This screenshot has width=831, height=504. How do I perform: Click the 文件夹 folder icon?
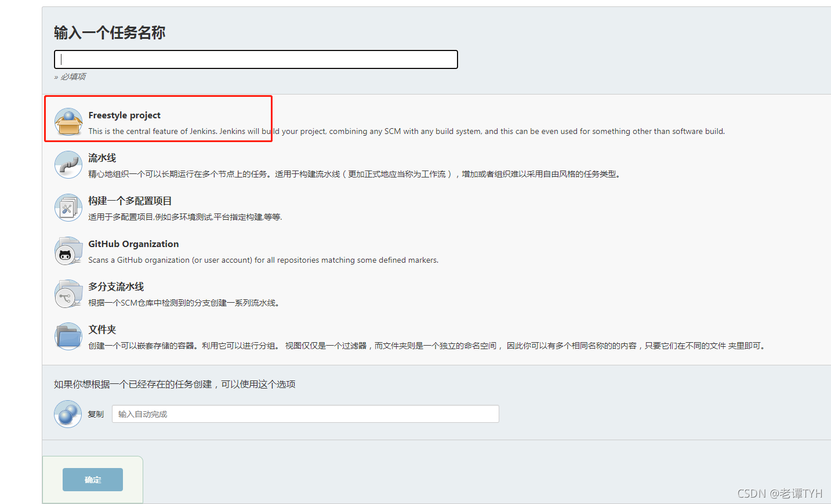coord(68,336)
